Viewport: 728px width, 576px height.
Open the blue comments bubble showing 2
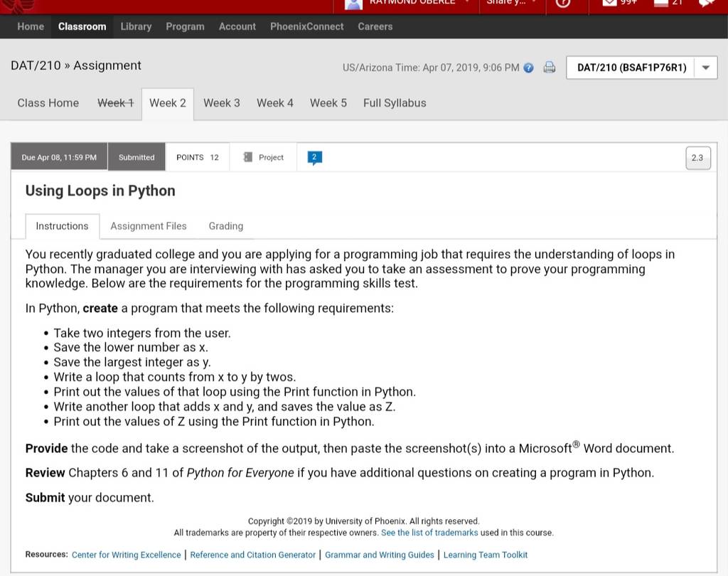315,157
